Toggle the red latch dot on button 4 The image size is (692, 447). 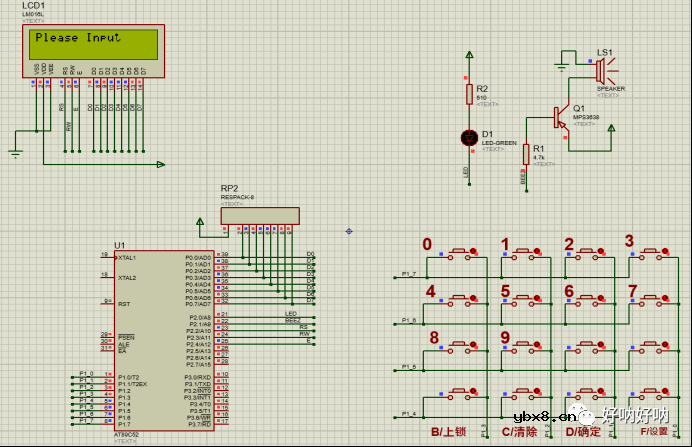(x=474, y=300)
